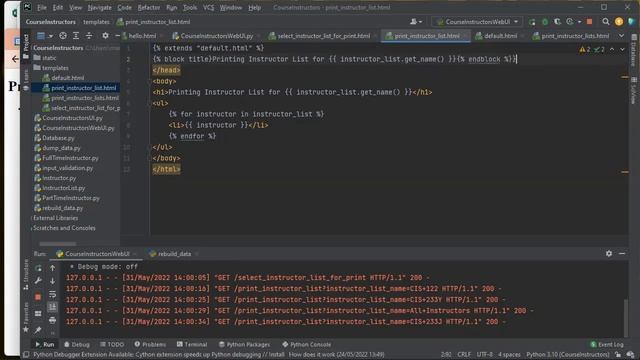The height and width of the screenshot is (360, 640).
Task: Collapse the templates folder in the Project tree
Action: [55, 68]
